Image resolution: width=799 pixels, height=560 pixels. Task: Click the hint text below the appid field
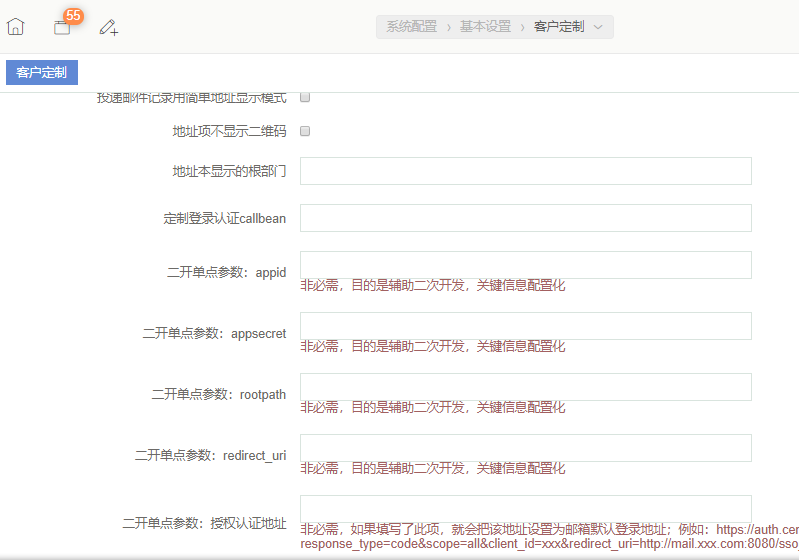(432, 286)
